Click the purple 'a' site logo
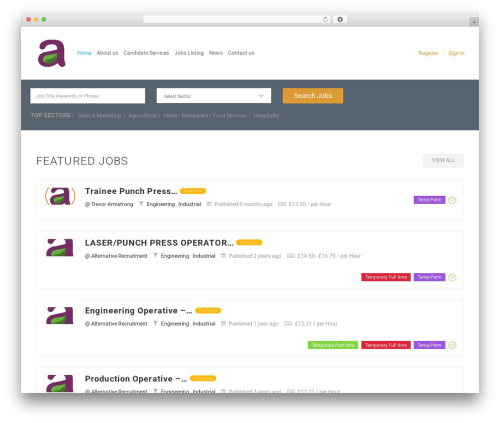 [52, 53]
